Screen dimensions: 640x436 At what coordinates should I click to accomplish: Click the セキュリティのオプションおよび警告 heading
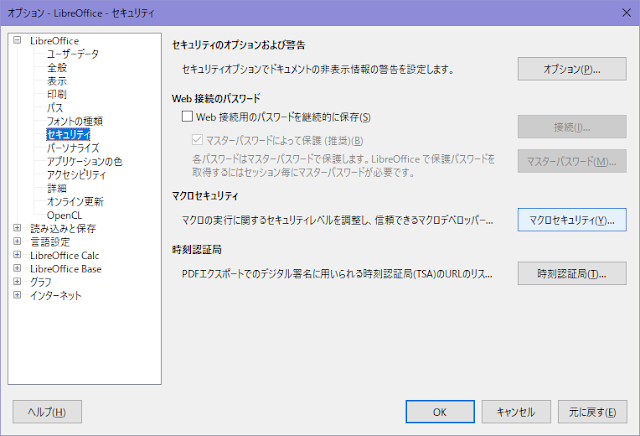238,45
